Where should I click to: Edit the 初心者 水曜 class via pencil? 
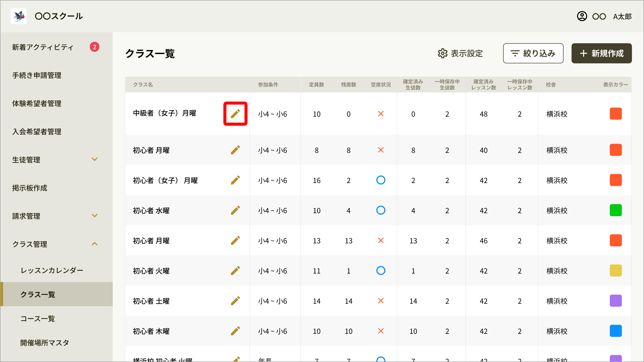coord(235,210)
